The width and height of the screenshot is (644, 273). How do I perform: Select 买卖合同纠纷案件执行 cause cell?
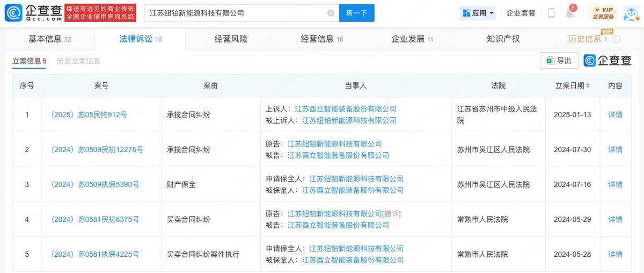pos(210,254)
